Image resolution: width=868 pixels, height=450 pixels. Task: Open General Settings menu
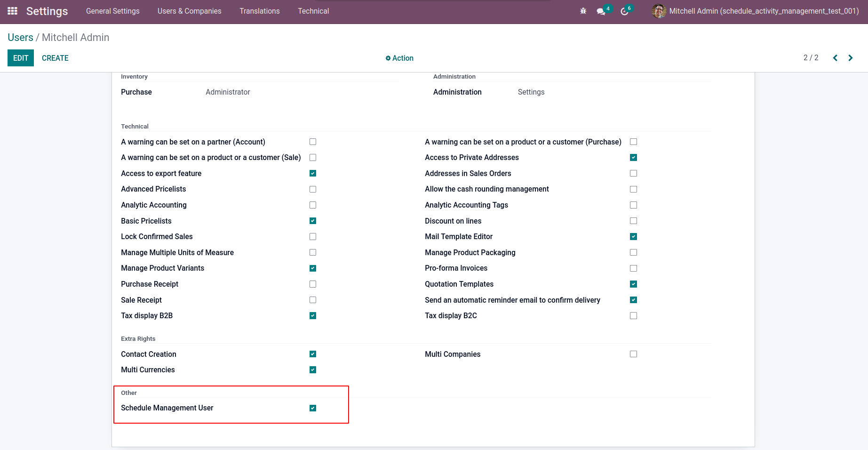pos(112,11)
